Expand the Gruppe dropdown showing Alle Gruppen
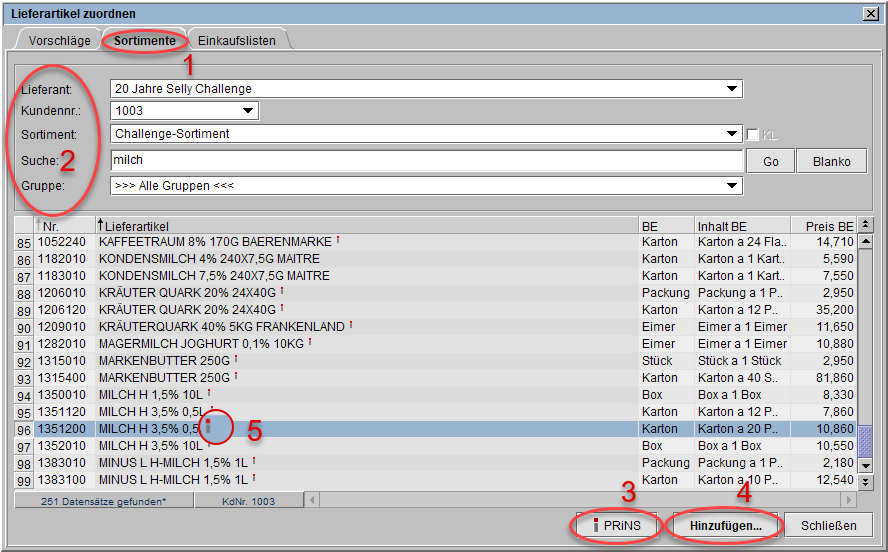888x552 pixels. (x=733, y=186)
